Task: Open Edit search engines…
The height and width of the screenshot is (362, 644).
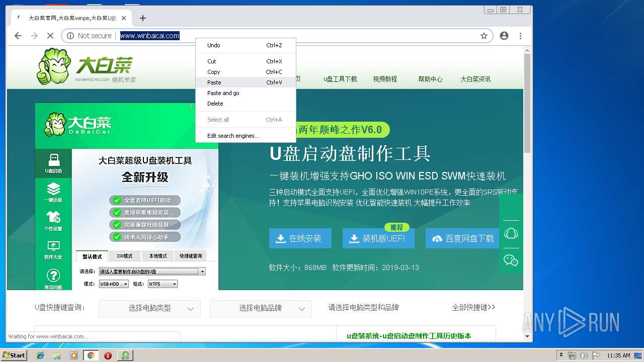Action: click(246, 136)
